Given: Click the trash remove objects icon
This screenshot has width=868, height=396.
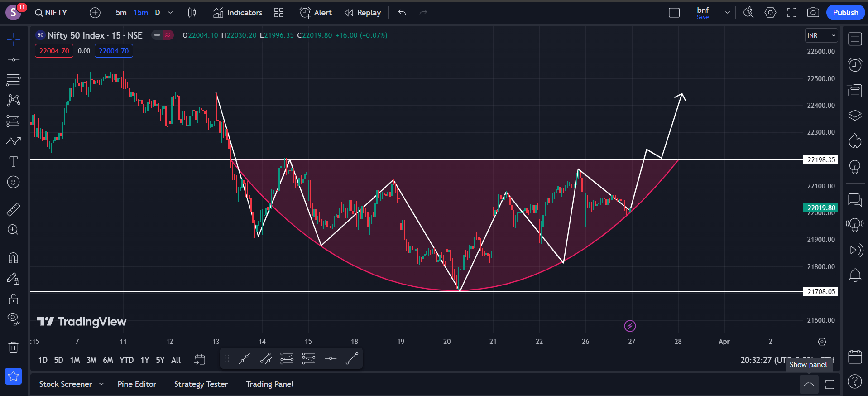Looking at the screenshot, I should (14, 347).
